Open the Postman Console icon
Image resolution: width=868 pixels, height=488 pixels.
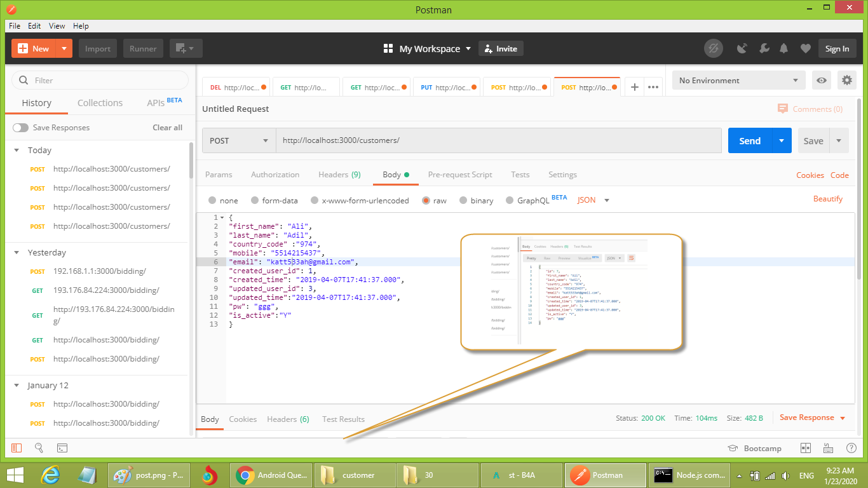[62, 448]
